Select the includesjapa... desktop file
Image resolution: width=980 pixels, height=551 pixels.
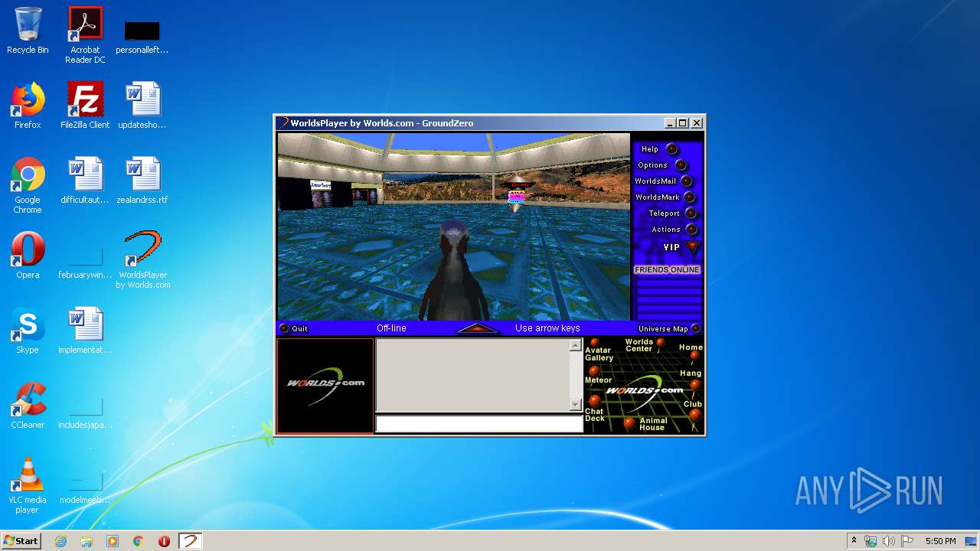[x=85, y=412]
